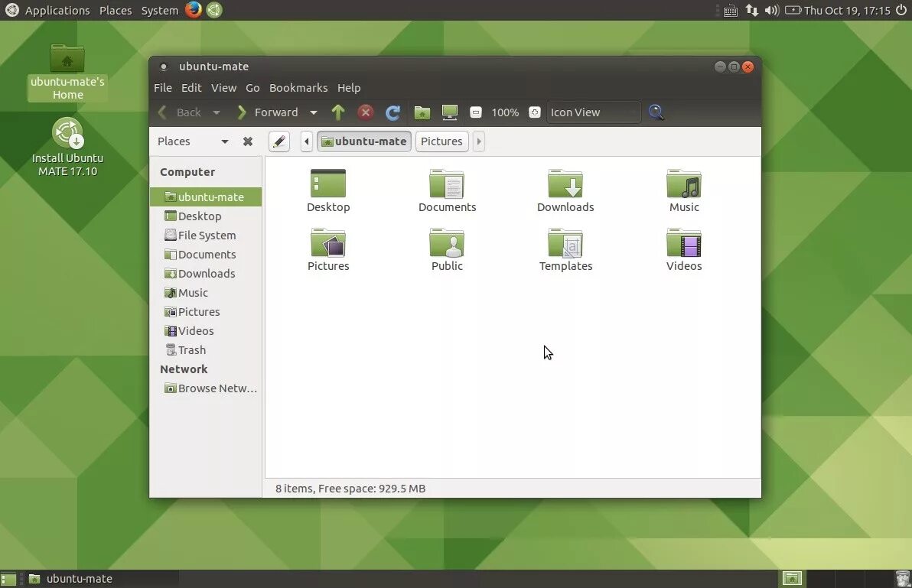The height and width of the screenshot is (588, 912).
Task: Open battery status indicator
Action: 793,10
